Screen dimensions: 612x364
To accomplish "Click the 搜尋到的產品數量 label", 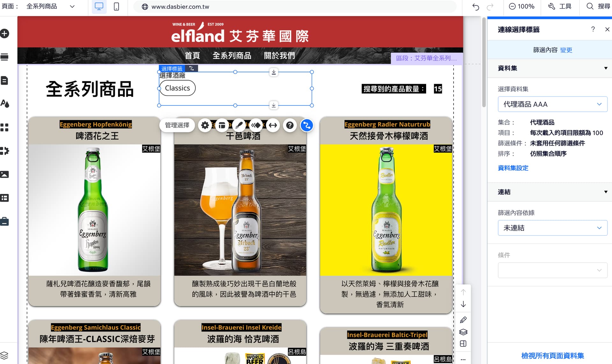I will [x=394, y=89].
